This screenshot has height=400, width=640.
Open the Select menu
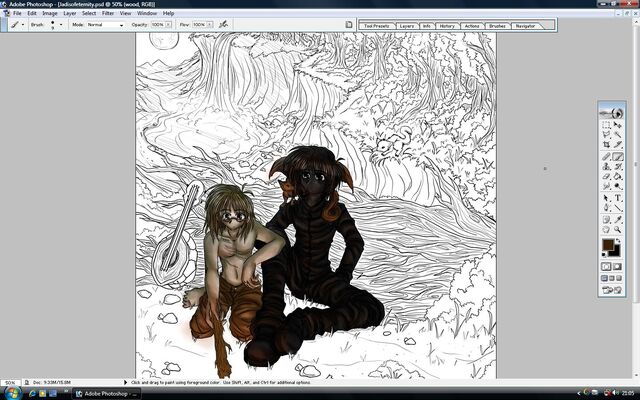[89, 13]
